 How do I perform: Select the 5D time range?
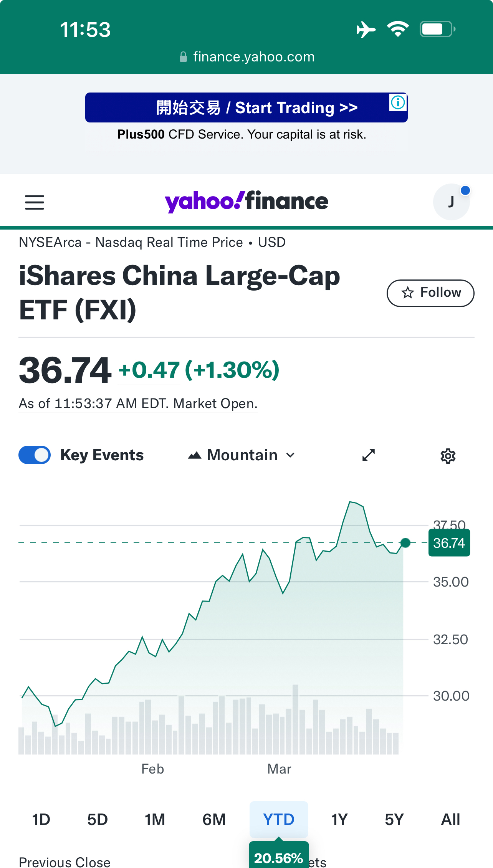click(x=98, y=820)
